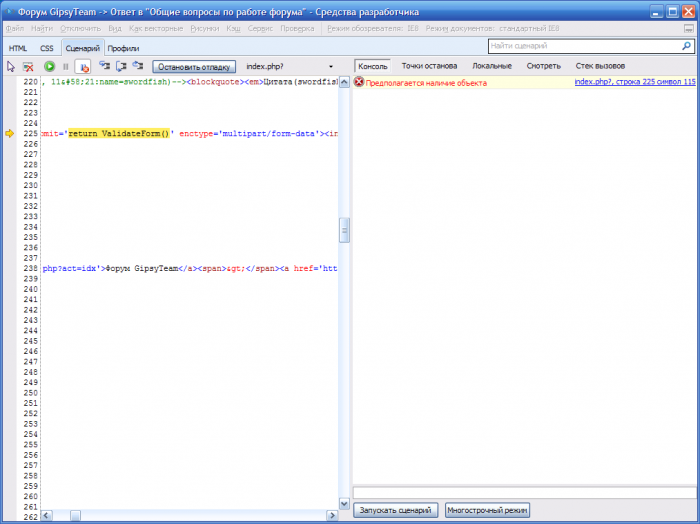
Task: Click code scrollbar up arrow
Action: coord(344,83)
